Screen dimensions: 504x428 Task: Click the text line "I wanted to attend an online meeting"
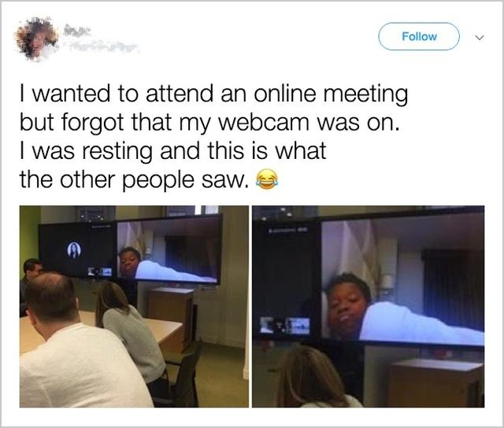213,93
